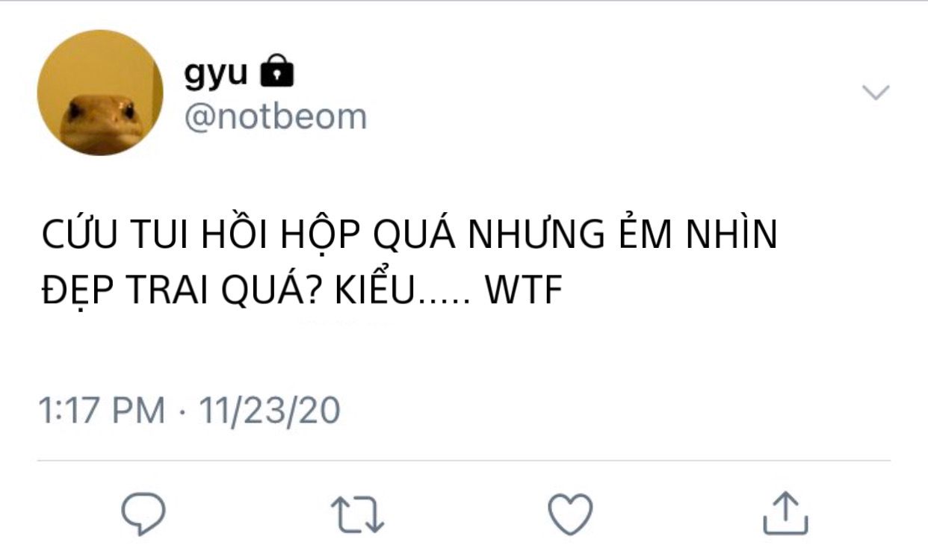Click the divider line above action icons
The image size is (928, 560).
point(464,461)
